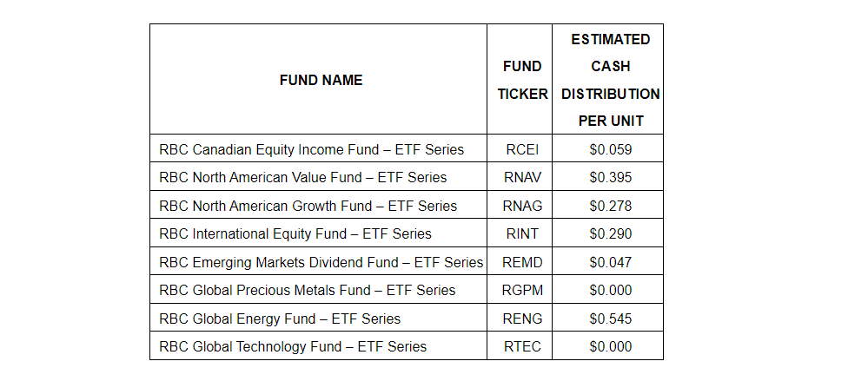This screenshot has height=381, width=868.
Task: Click the RBC Global Energy Fund name
Action: coord(280,319)
